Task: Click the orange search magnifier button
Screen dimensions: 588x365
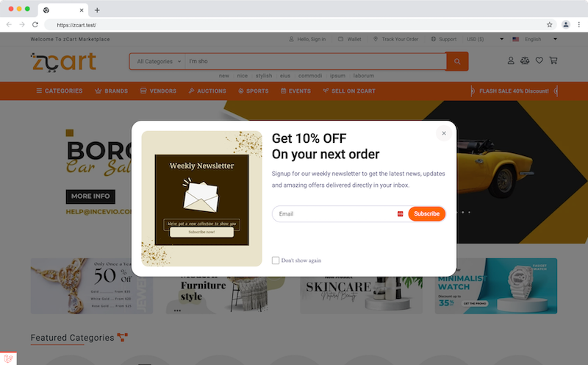Action: pyautogui.click(x=457, y=61)
